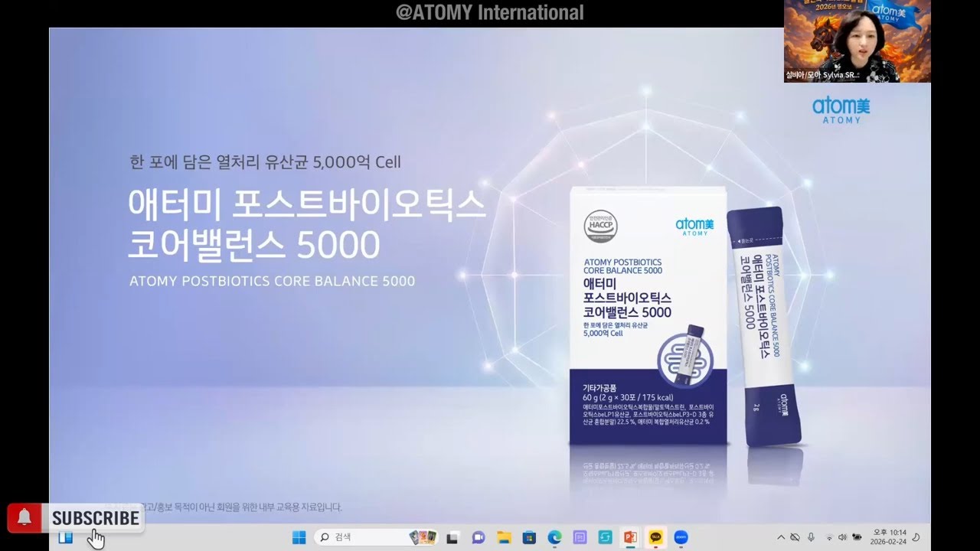Open File Explorer from the taskbar
The width and height of the screenshot is (980, 551).
tap(504, 537)
